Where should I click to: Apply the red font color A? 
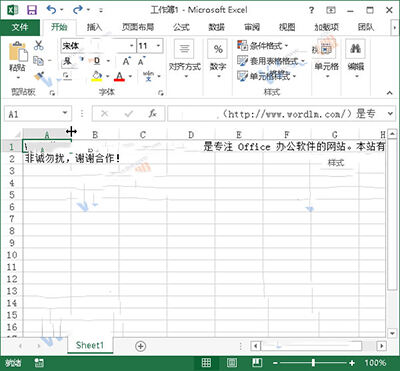(x=119, y=77)
